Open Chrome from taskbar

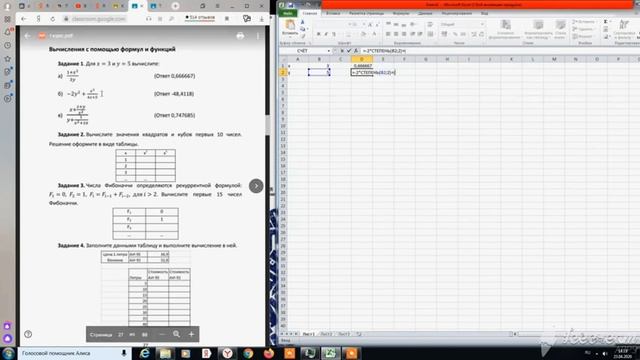248,353
